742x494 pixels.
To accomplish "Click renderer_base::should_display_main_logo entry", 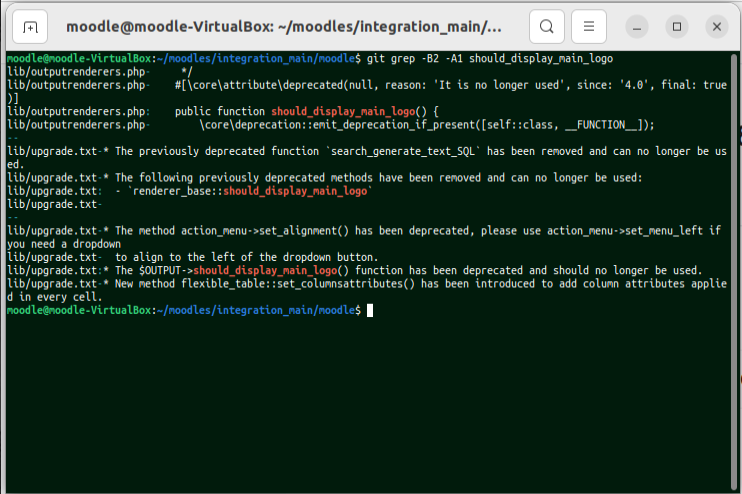I will pos(252,191).
